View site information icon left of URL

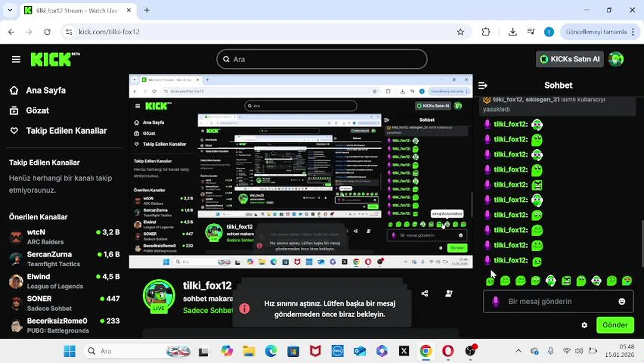pyautogui.click(x=69, y=32)
